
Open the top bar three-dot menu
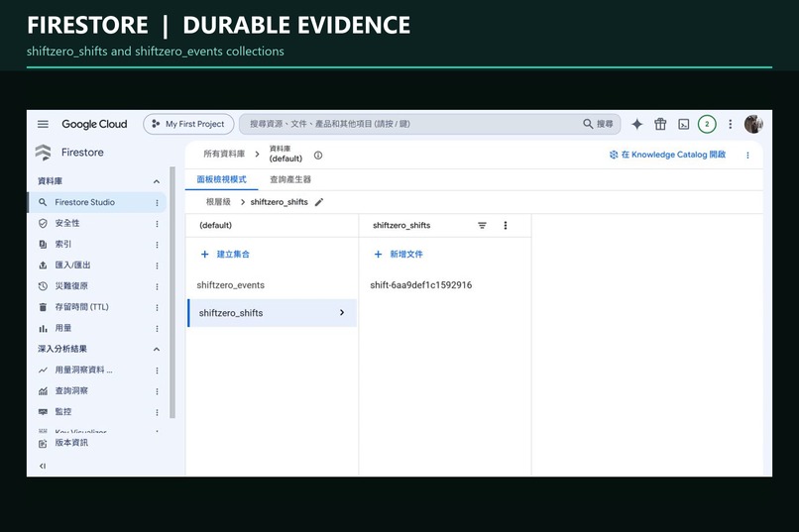731,124
